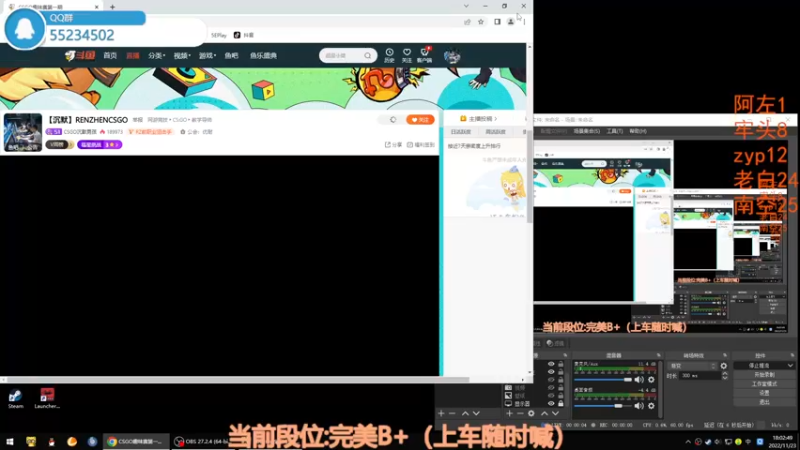Expand the 主播投稿 section header

click(x=479, y=118)
